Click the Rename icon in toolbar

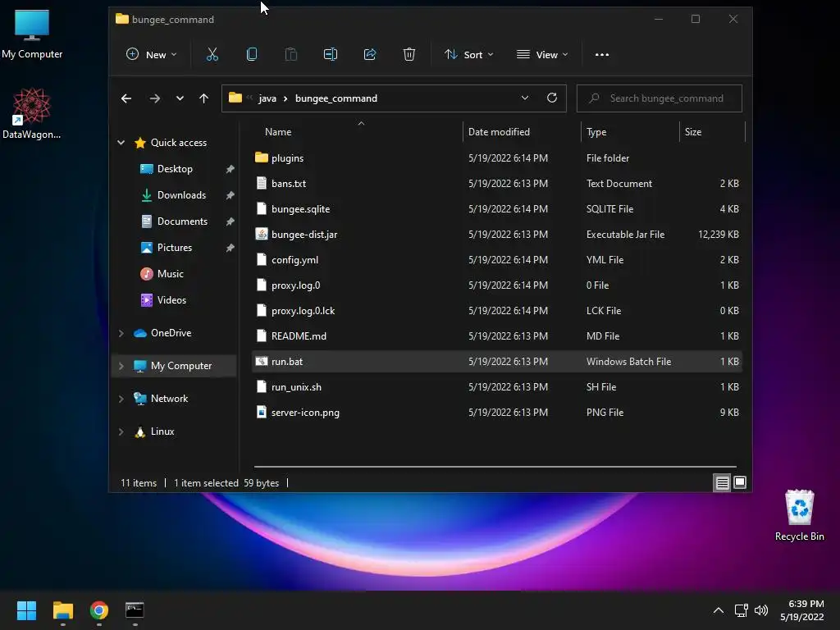[331, 54]
